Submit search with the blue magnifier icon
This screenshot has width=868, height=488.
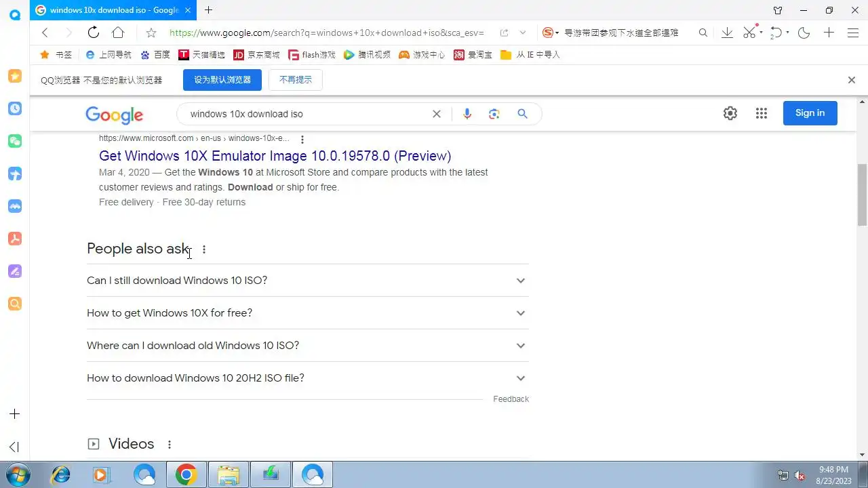[x=522, y=114]
